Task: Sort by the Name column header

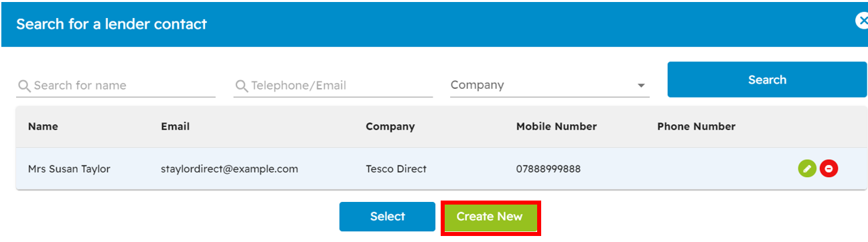Action: [43, 126]
